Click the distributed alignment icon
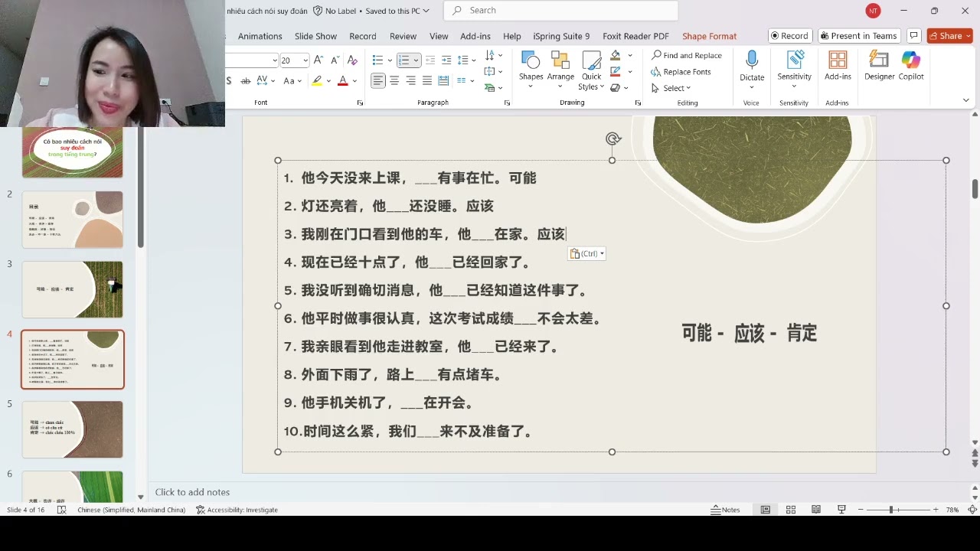980x551 pixels. click(445, 80)
